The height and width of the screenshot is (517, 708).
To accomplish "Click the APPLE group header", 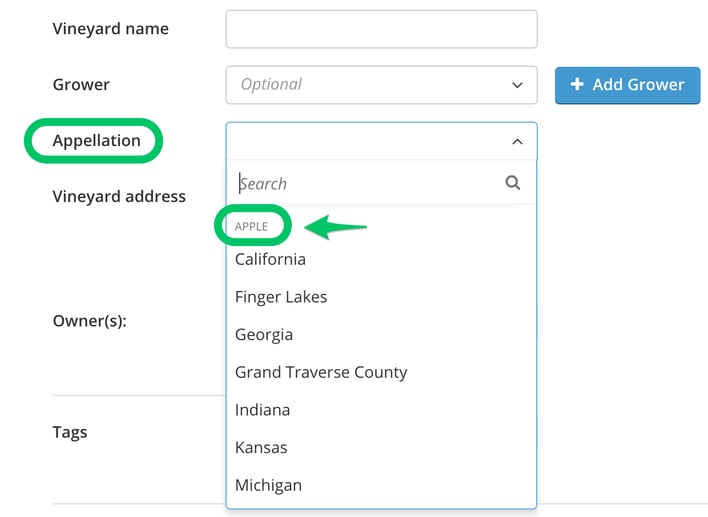I will coord(252,226).
